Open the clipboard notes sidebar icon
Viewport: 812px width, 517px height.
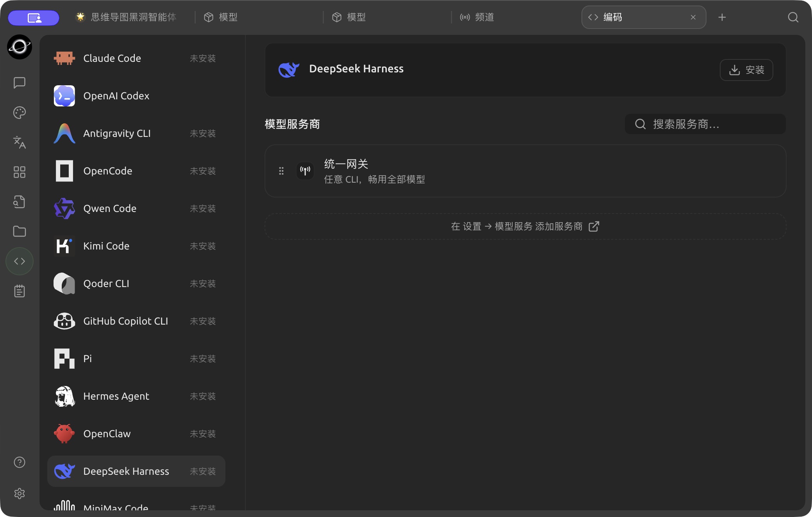click(x=20, y=291)
